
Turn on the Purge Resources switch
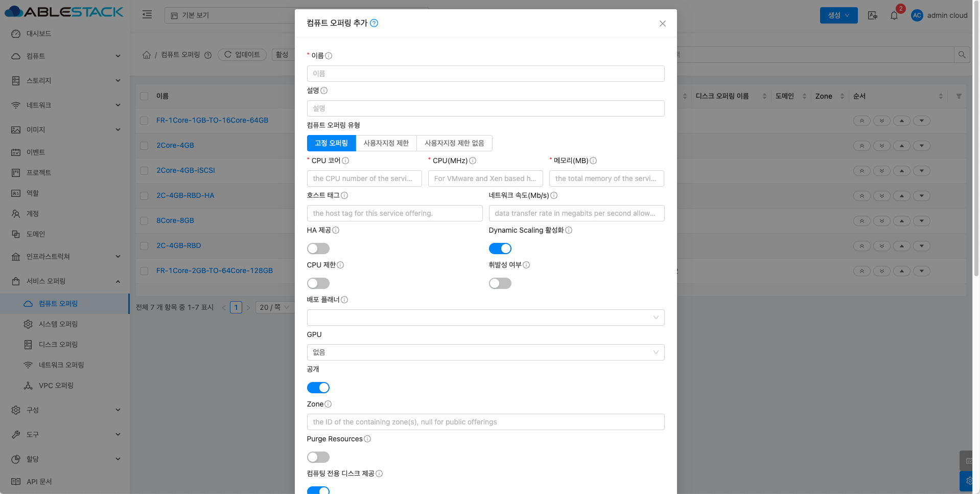318,457
